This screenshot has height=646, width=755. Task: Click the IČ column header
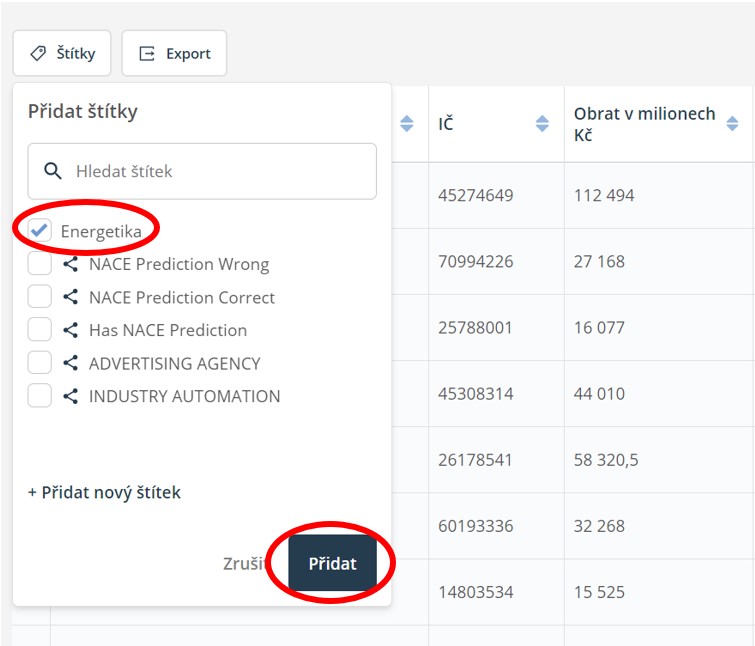446,124
